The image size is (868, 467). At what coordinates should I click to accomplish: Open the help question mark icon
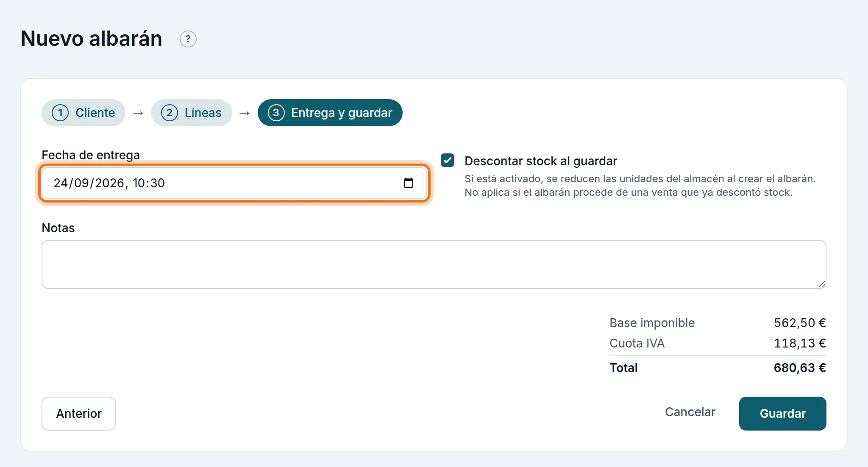pos(188,39)
